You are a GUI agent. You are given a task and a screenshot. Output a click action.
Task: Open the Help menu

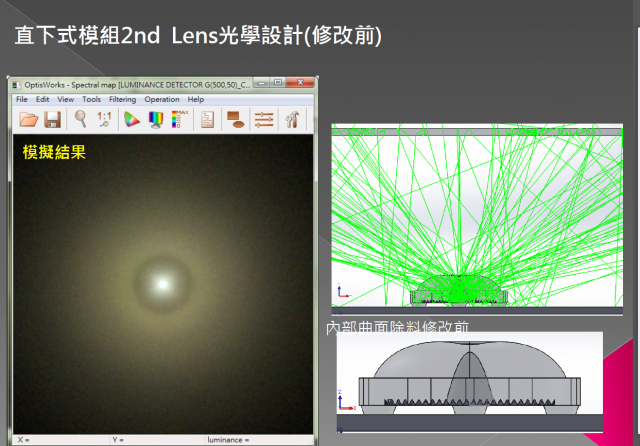[195, 100]
